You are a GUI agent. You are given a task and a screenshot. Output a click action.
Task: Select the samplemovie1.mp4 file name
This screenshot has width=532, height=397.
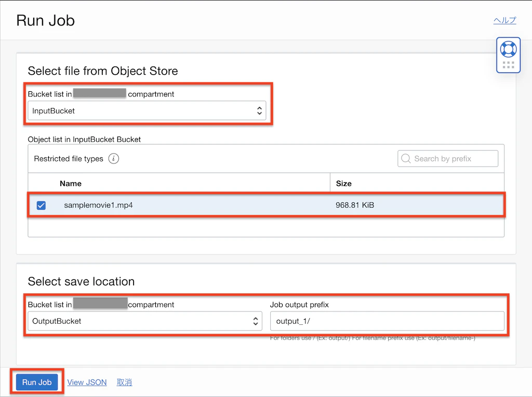pos(98,205)
